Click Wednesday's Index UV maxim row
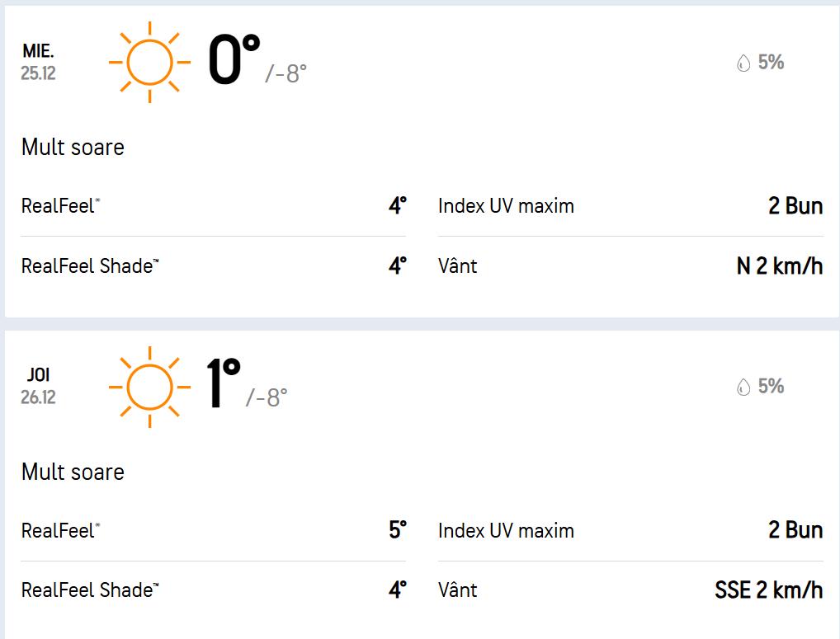This screenshot has width=840, height=639. click(506, 205)
